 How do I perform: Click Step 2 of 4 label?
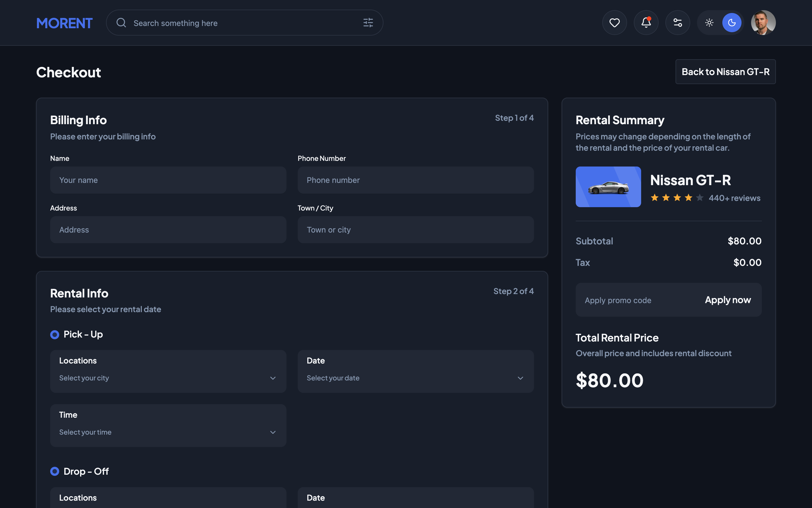(x=513, y=291)
